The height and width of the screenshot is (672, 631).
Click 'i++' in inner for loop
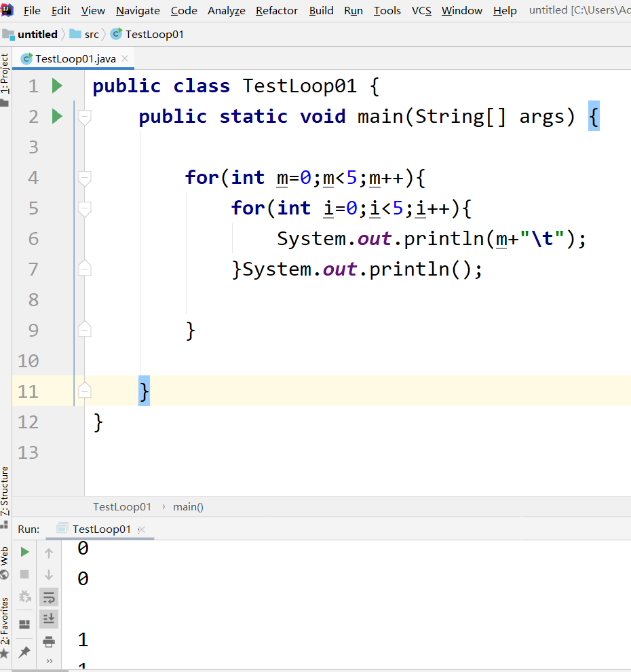433,208
